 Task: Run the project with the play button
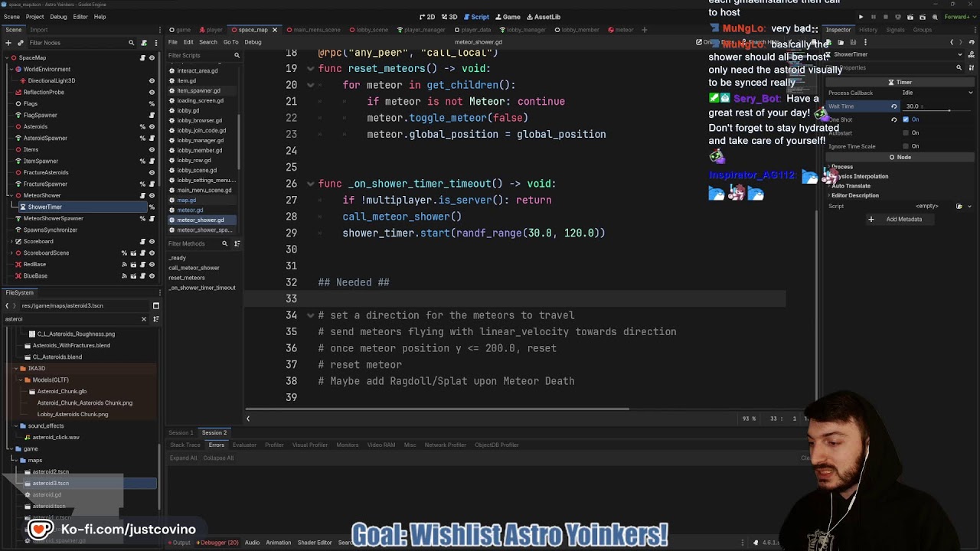(x=861, y=17)
